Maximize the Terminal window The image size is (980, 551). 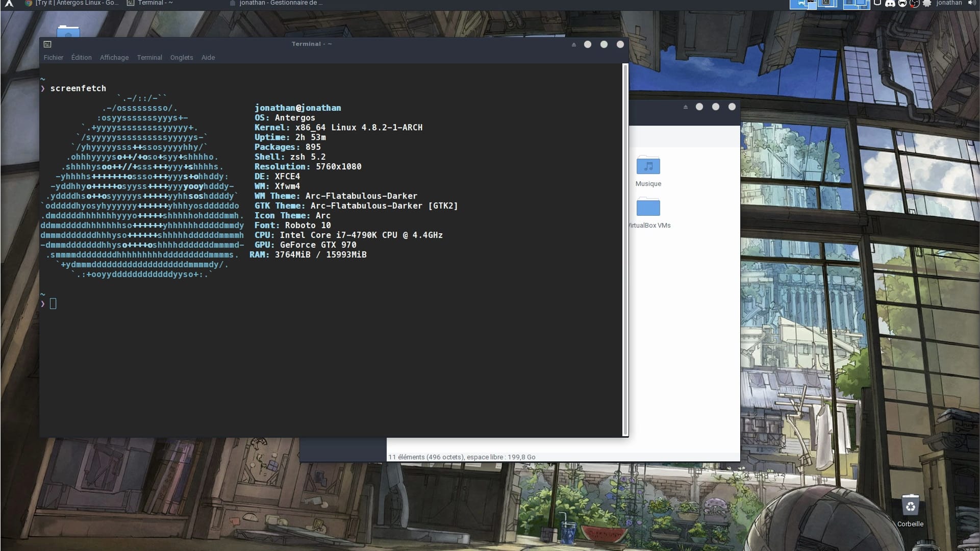[x=604, y=44]
